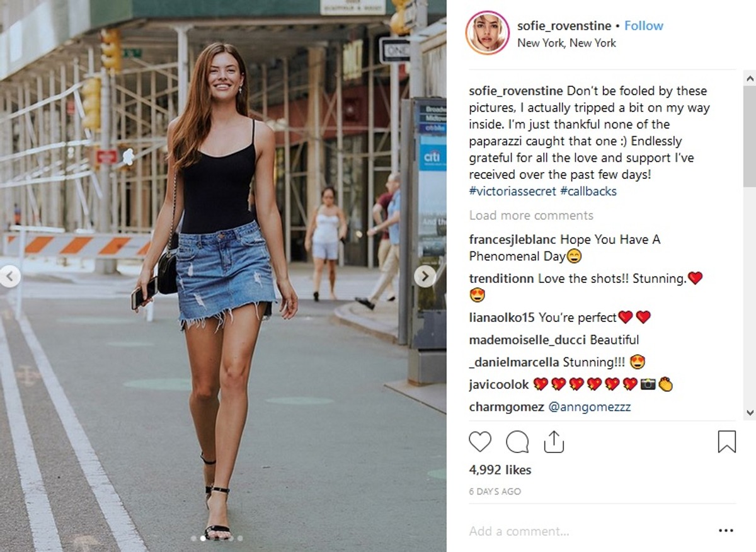The height and width of the screenshot is (552, 756).
Task: View 4,992 likes list
Action: [x=500, y=470]
